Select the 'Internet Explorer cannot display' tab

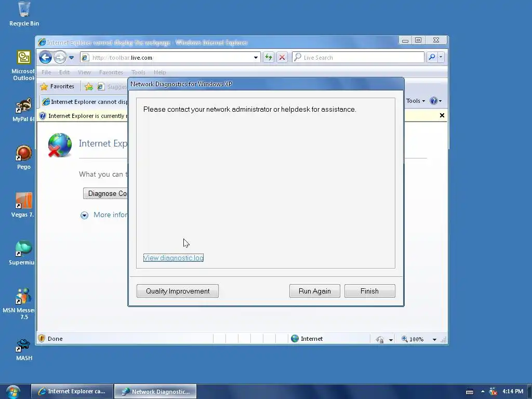pyautogui.click(x=84, y=102)
